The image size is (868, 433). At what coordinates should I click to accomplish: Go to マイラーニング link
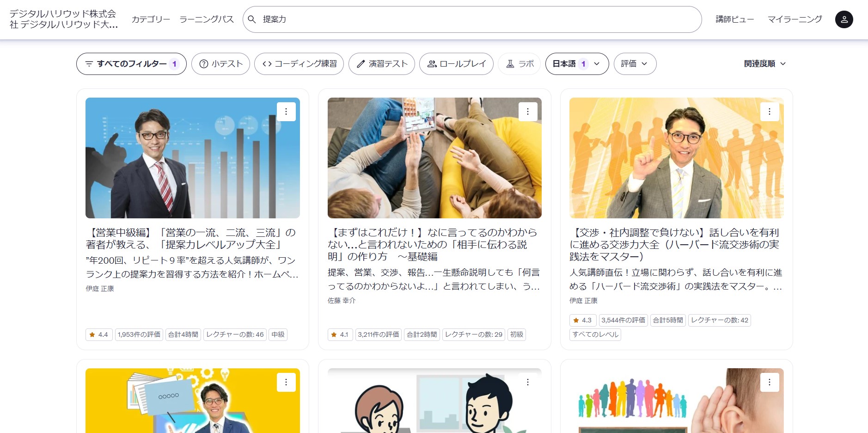click(795, 19)
